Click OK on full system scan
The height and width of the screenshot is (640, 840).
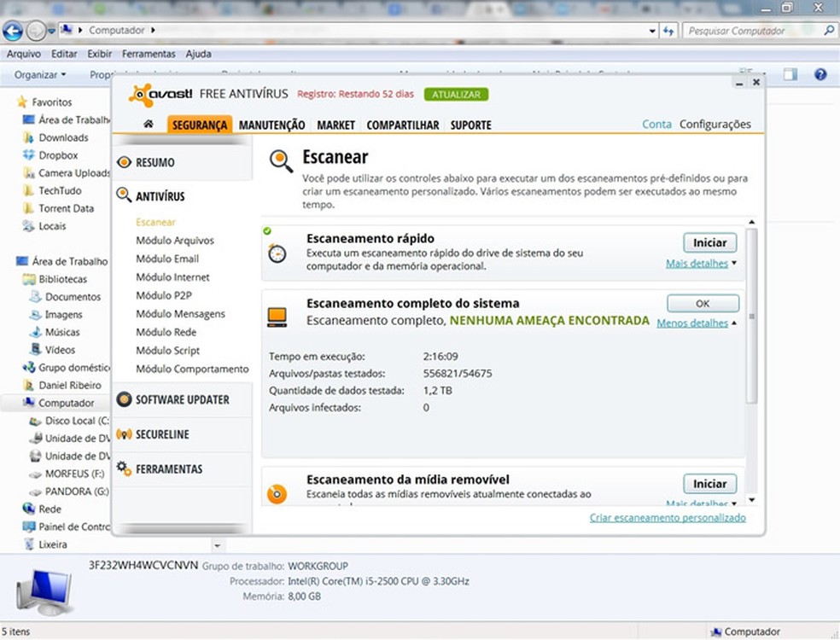coord(703,303)
